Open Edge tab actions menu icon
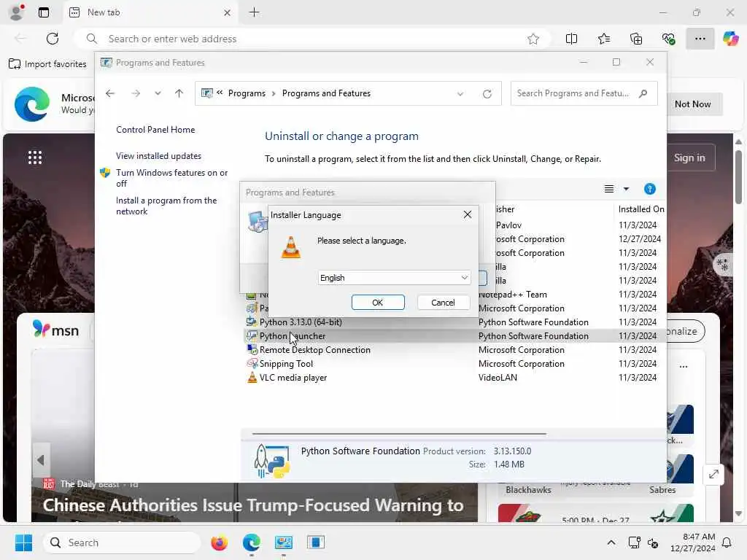Image resolution: width=747 pixels, height=560 pixels. (43, 12)
